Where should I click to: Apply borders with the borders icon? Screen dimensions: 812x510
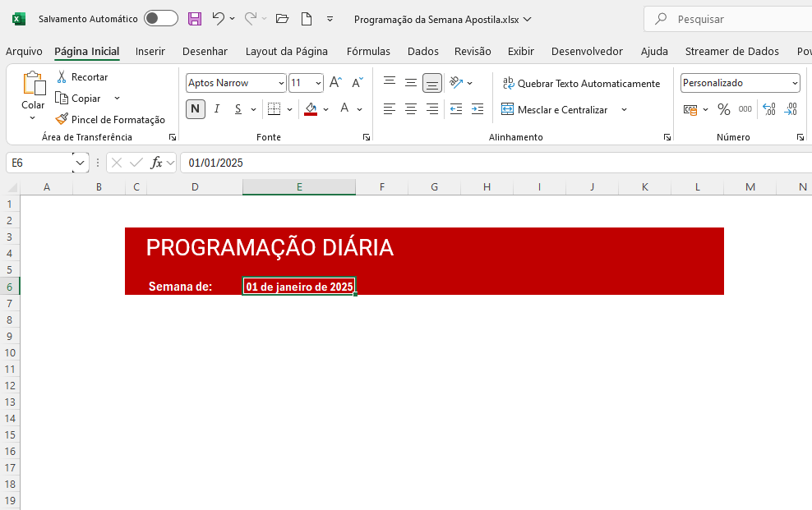[x=274, y=108]
